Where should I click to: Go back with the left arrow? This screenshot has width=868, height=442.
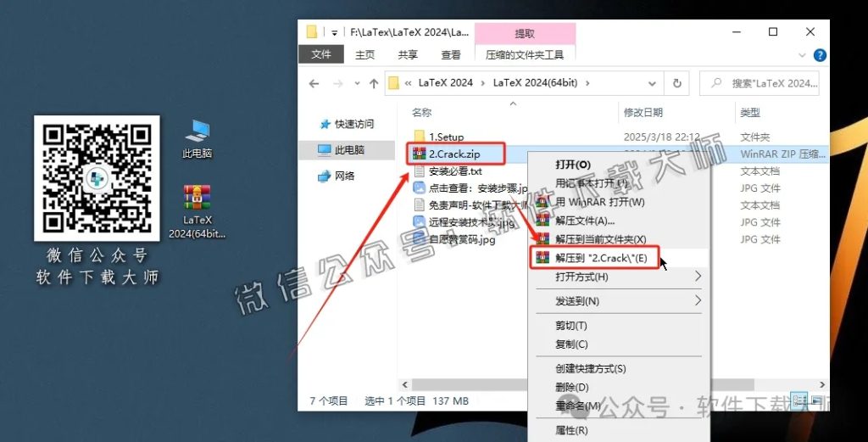coord(314,83)
